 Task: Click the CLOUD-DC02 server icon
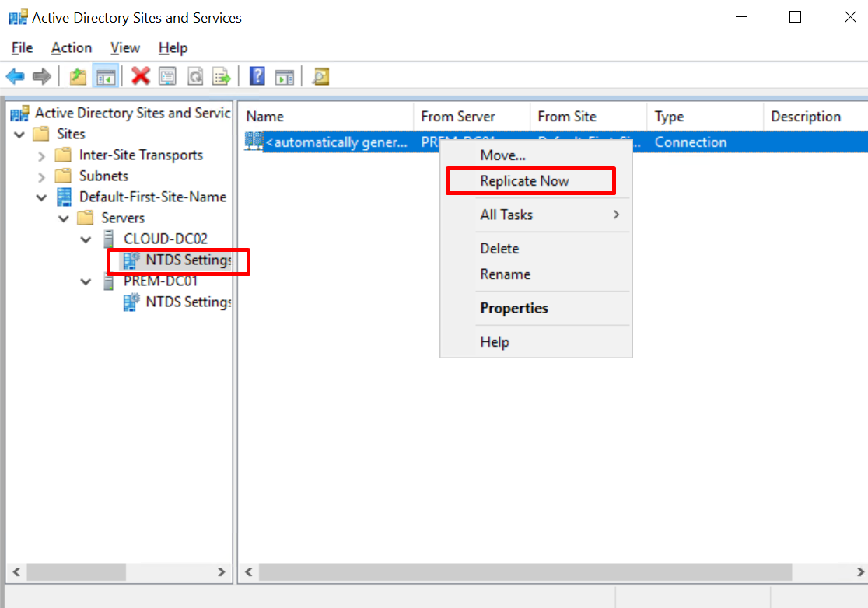click(109, 239)
